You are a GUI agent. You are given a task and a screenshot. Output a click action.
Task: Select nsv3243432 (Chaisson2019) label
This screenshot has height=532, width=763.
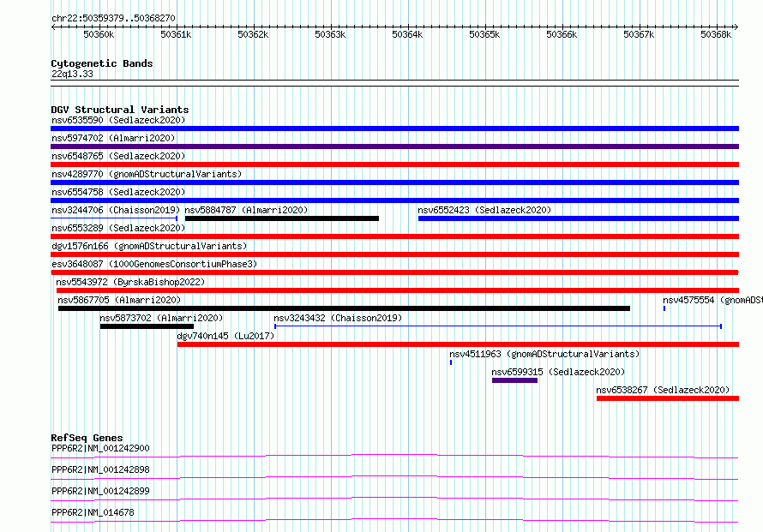coord(338,318)
